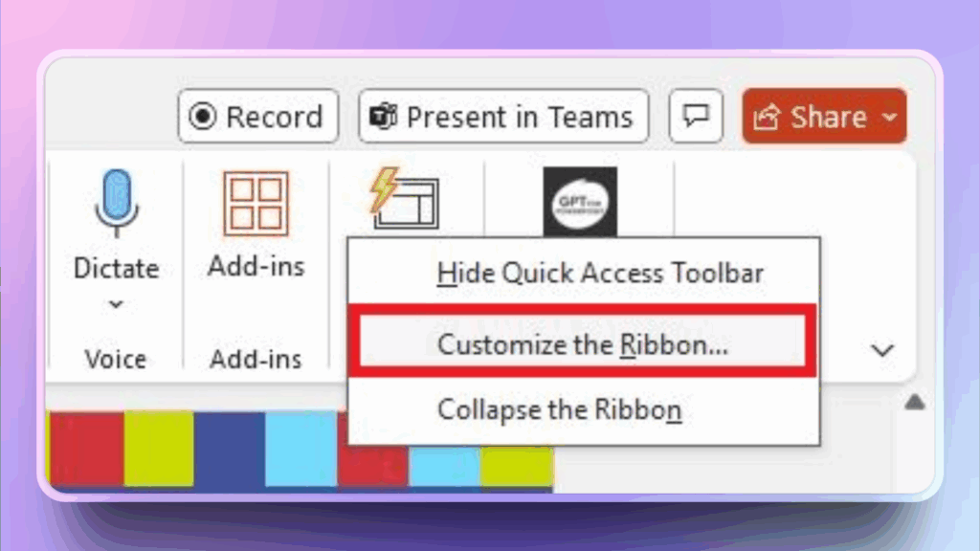Viewport: 980px width, 551px height.
Task: Click the scrollbar up arrow
Action: point(914,403)
